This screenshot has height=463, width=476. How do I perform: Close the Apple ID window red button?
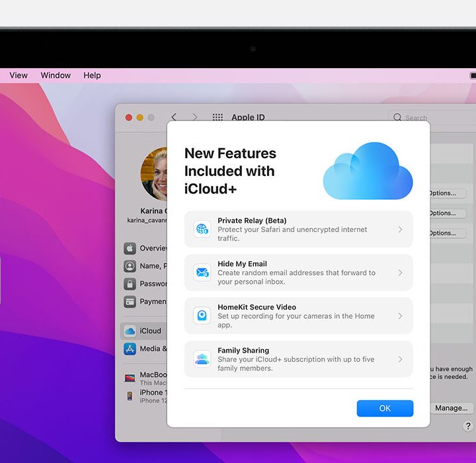[129, 118]
